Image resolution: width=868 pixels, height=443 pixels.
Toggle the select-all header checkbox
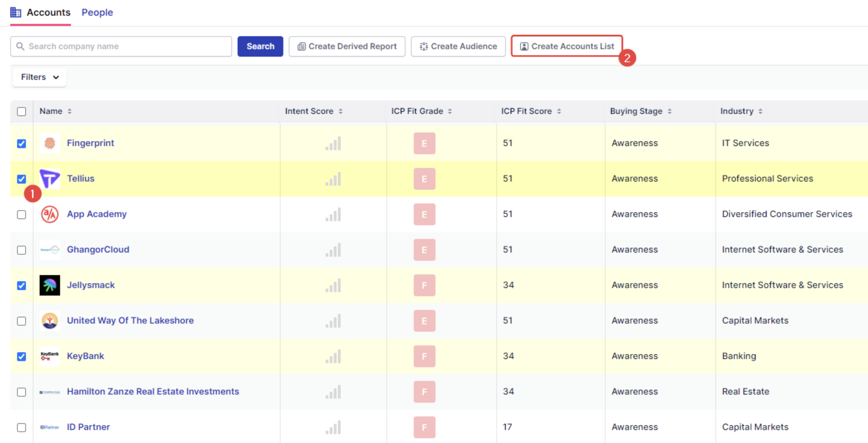(x=22, y=112)
